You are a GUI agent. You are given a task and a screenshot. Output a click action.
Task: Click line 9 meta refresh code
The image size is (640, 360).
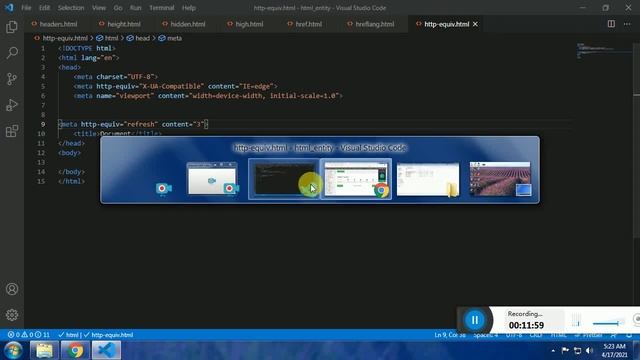(133, 124)
